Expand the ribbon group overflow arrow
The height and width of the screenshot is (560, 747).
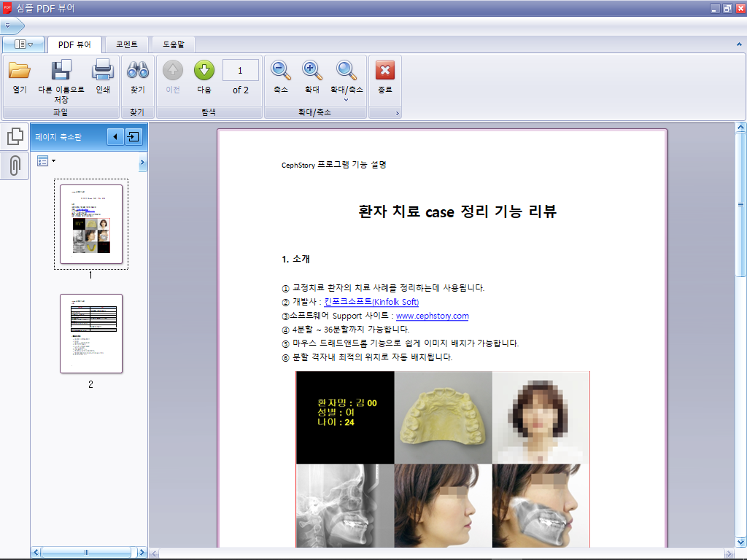[398, 113]
